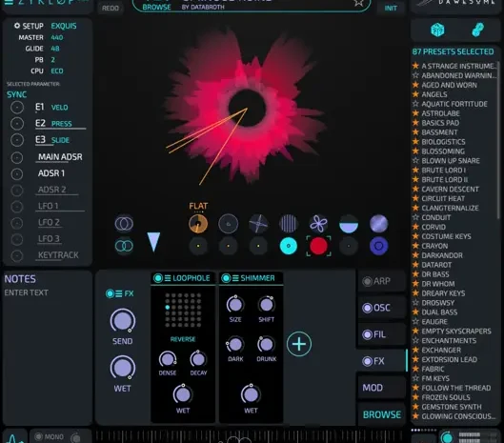Click the lower cyan overlapping circles icon

[124, 246]
